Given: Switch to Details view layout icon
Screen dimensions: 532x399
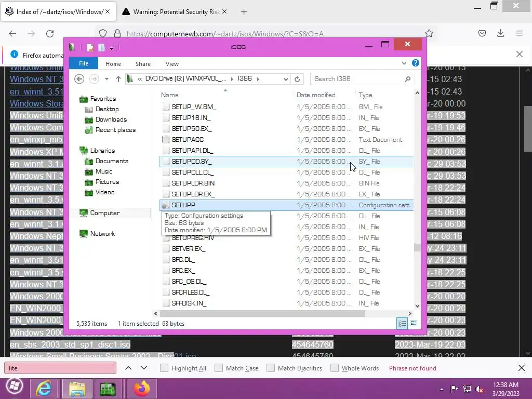Looking at the screenshot, I should coord(402,323).
